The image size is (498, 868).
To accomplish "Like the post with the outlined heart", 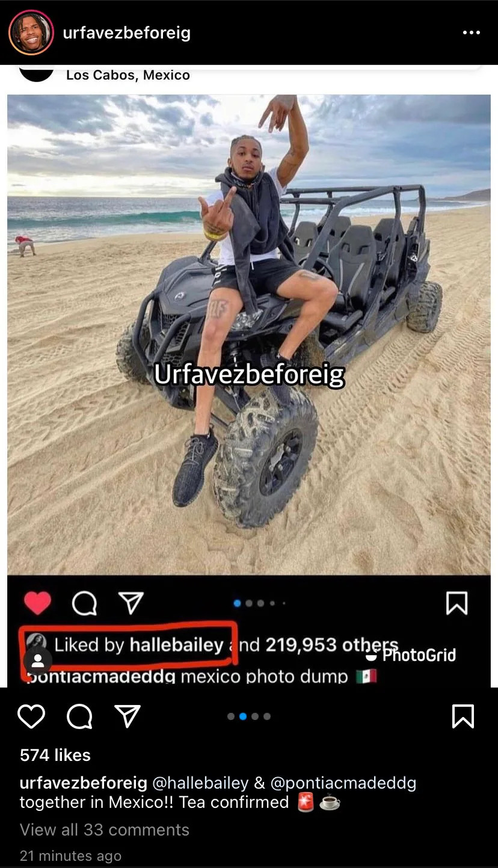I will (31, 716).
